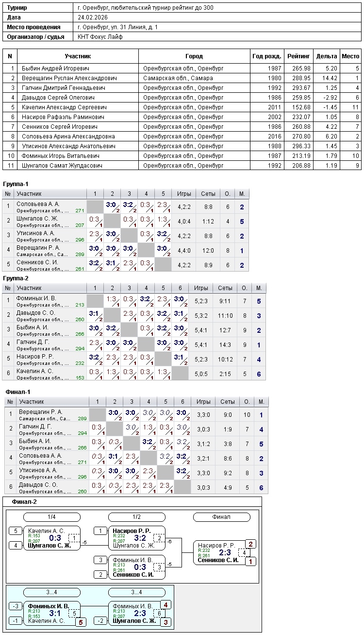Screen dimensions: 364x635
Task: Open organizer КНТ Фокус Лайф
Action: pyautogui.click(x=100, y=37)
